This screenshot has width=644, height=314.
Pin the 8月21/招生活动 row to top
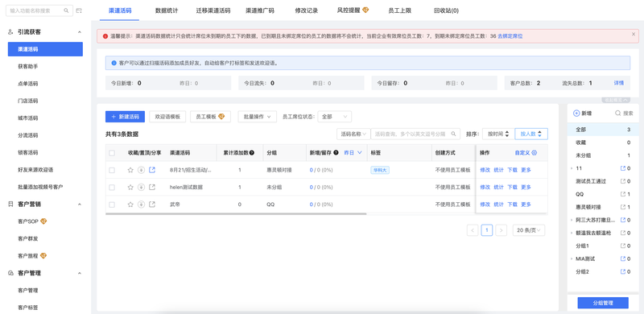142,170
